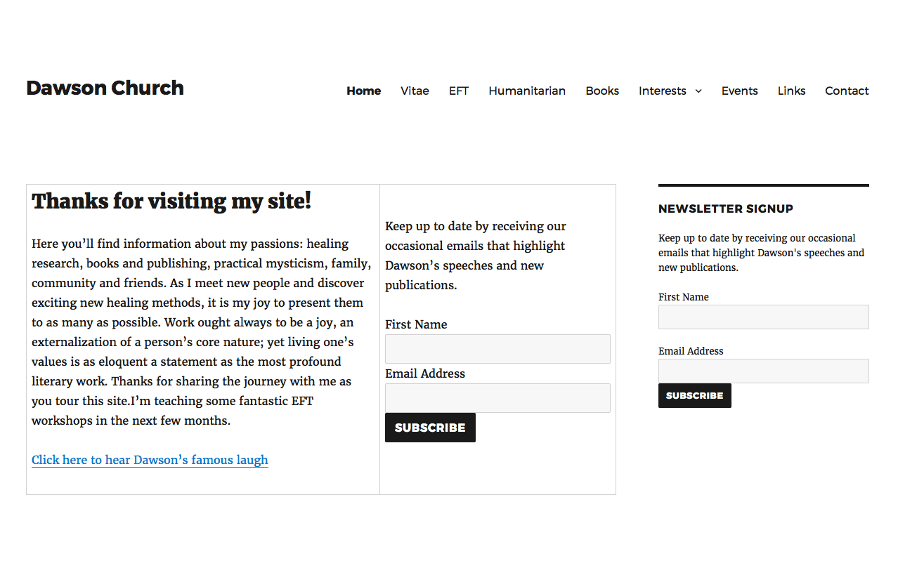Screen dimensions: 924x575
Task: Click the sidebar First Name input
Action: 763,317
